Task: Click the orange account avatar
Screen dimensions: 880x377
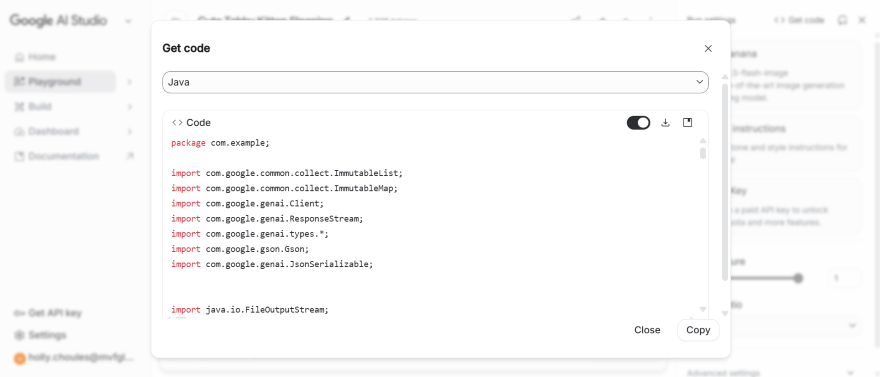Action: pyautogui.click(x=20, y=358)
